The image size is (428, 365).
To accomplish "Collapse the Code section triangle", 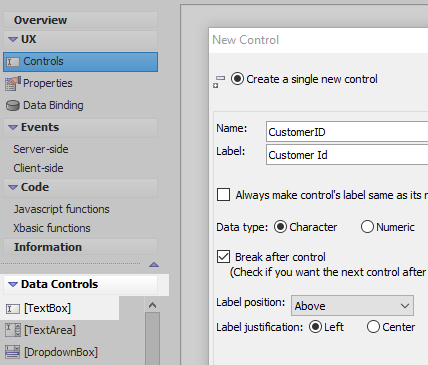I will coord(13,187).
